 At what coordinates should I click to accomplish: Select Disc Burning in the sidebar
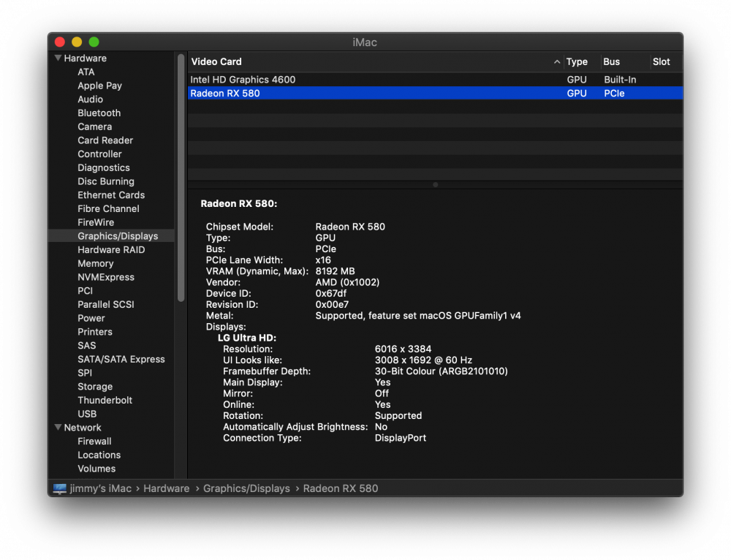(x=106, y=181)
